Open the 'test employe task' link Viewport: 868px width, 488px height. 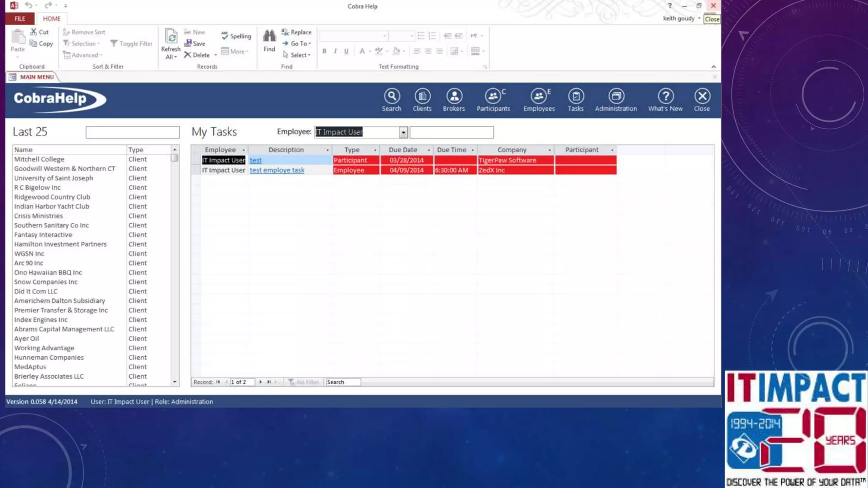tap(277, 170)
